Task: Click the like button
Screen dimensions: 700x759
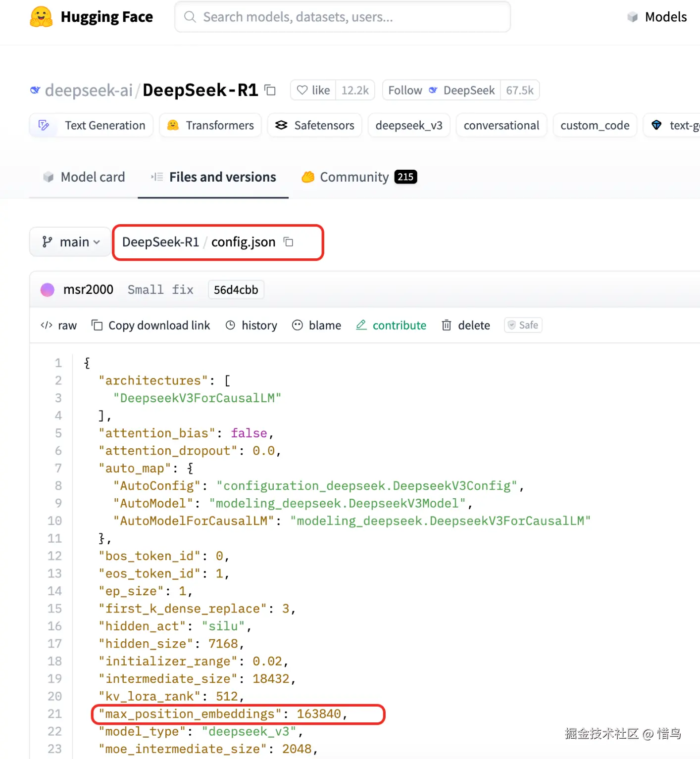Action: click(313, 90)
